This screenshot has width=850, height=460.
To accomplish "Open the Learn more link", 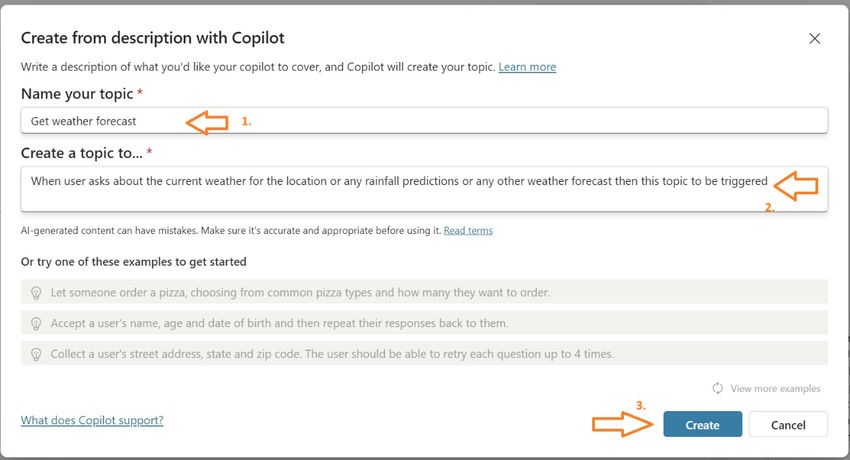I will coord(527,67).
